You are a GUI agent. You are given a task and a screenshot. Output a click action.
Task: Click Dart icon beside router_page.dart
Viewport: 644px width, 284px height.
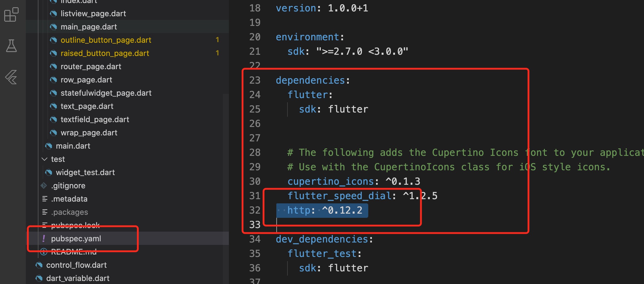click(53, 66)
